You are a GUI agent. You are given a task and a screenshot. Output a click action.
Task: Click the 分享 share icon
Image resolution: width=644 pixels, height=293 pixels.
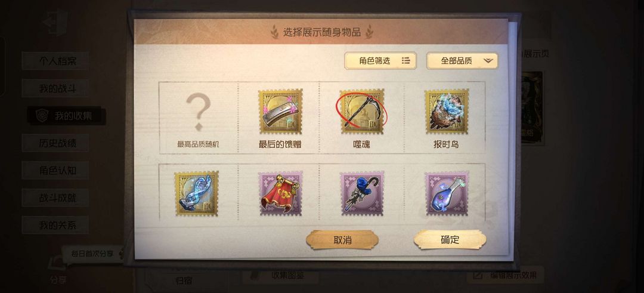click(x=57, y=270)
